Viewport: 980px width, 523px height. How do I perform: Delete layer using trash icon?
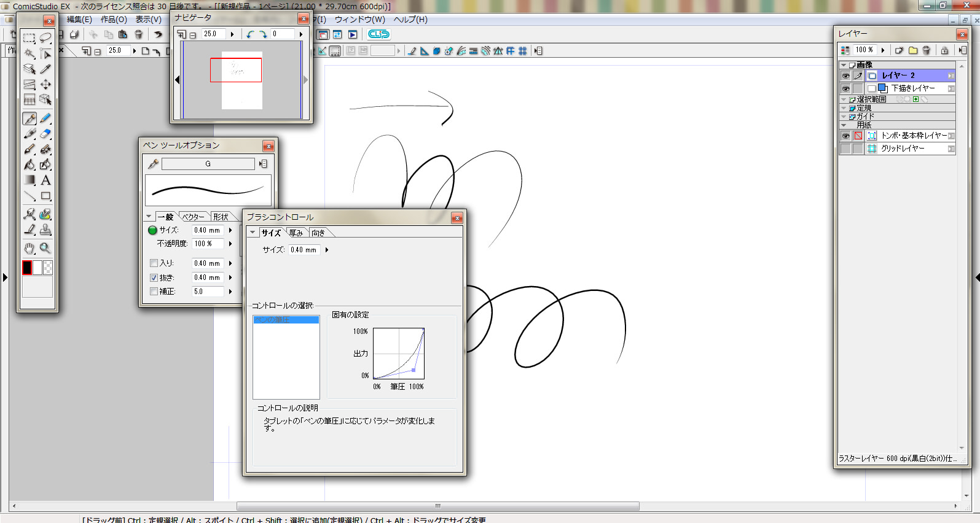pos(927,50)
